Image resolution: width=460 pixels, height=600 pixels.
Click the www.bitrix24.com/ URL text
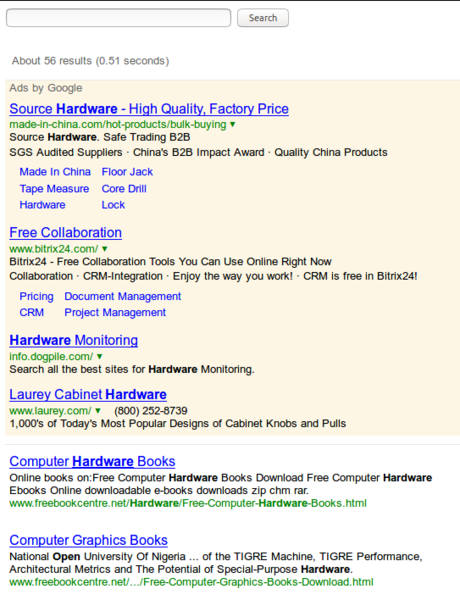coord(54,249)
